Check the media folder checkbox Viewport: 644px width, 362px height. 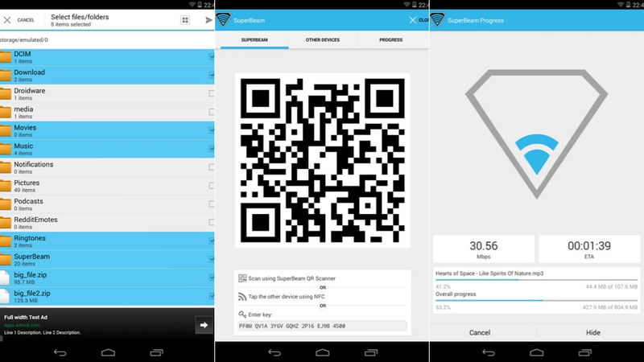click(212, 112)
